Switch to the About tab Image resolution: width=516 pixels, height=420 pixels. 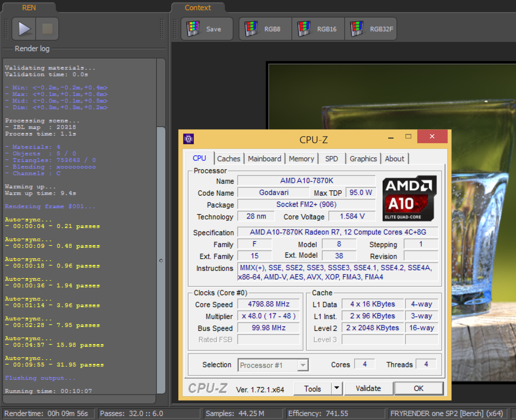click(x=395, y=159)
